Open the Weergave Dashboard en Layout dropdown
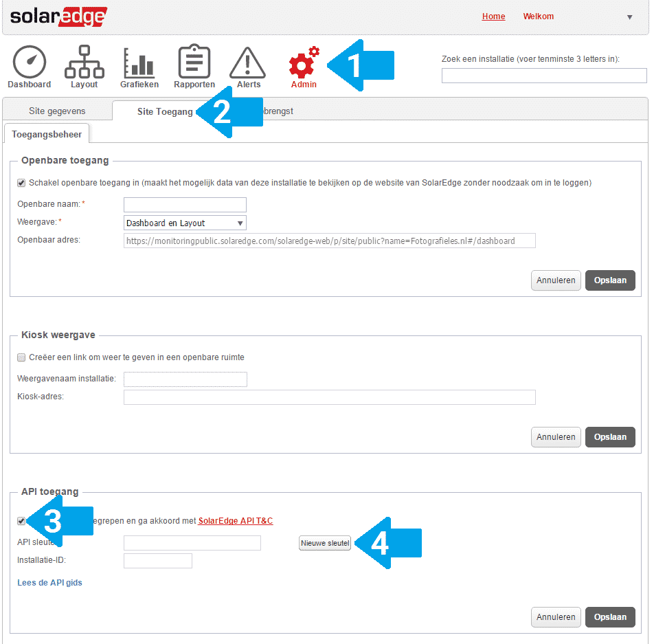654x644 pixels. click(185, 223)
